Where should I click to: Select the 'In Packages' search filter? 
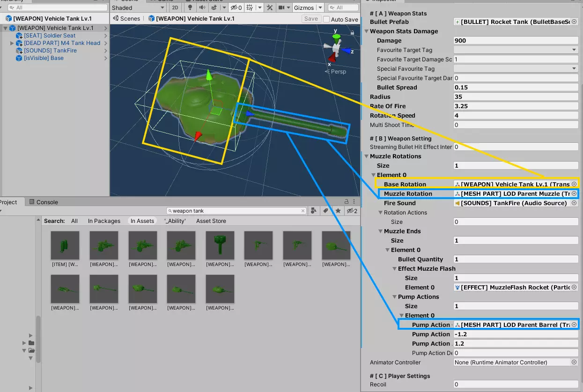click(x=104, y=221)
